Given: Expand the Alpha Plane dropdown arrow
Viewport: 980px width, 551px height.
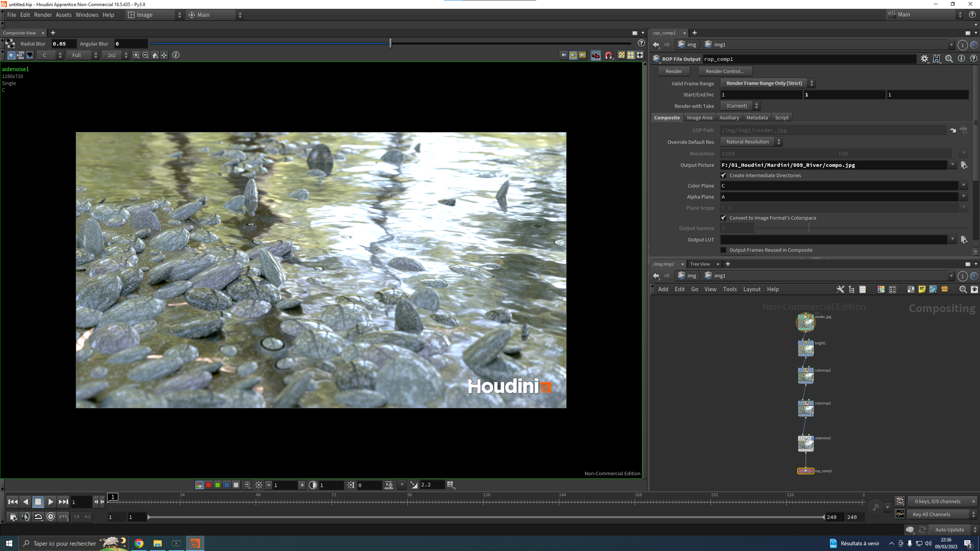Looking at the screenshot, I should [x=964, y=197].
